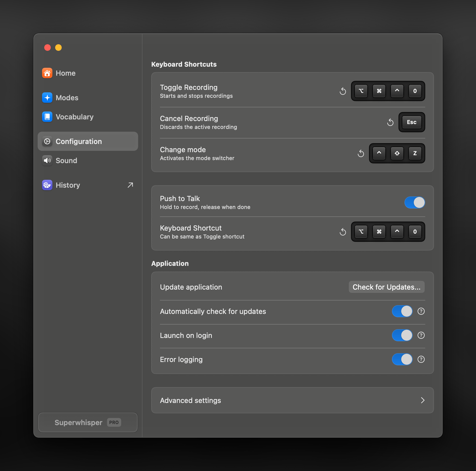Image resolution: width=476 pixels, height=471 pixels.
Task: Click the Vocabulary book icon
Action: [47, 117]
